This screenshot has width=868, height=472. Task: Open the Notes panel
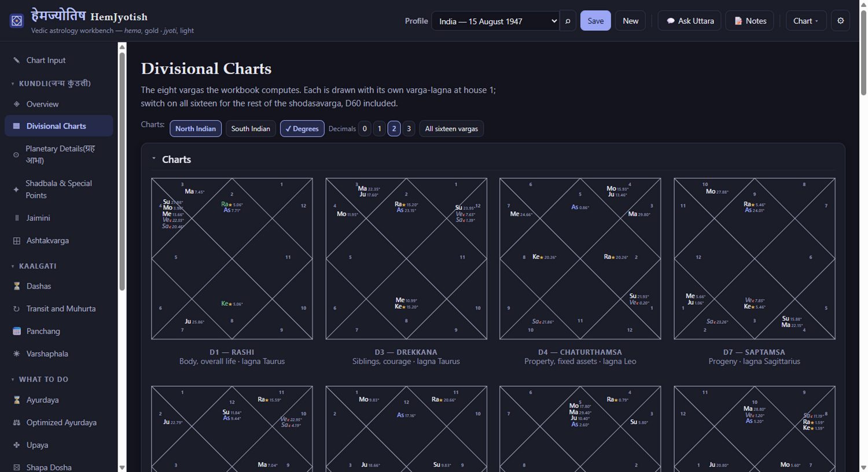[x=750, y=21]
